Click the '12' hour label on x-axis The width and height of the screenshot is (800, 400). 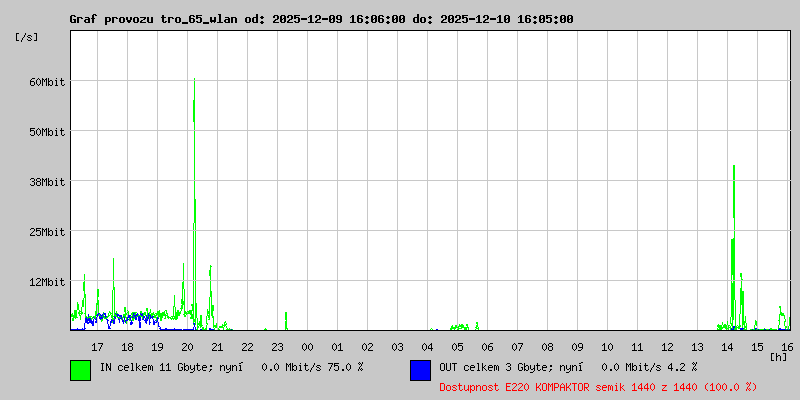tap(667, 347)
